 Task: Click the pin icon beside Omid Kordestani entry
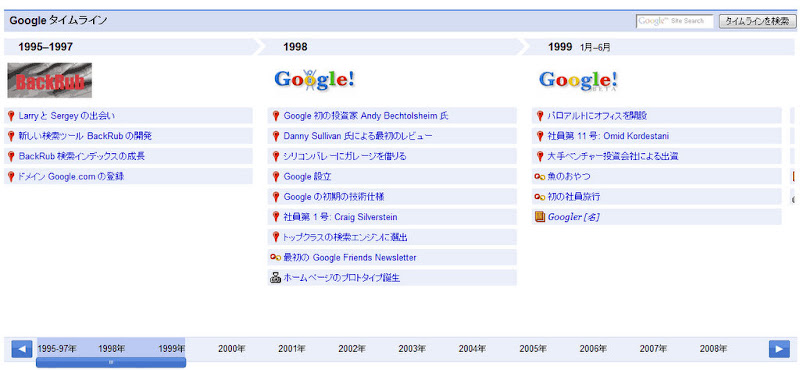(x=540, y=136)
